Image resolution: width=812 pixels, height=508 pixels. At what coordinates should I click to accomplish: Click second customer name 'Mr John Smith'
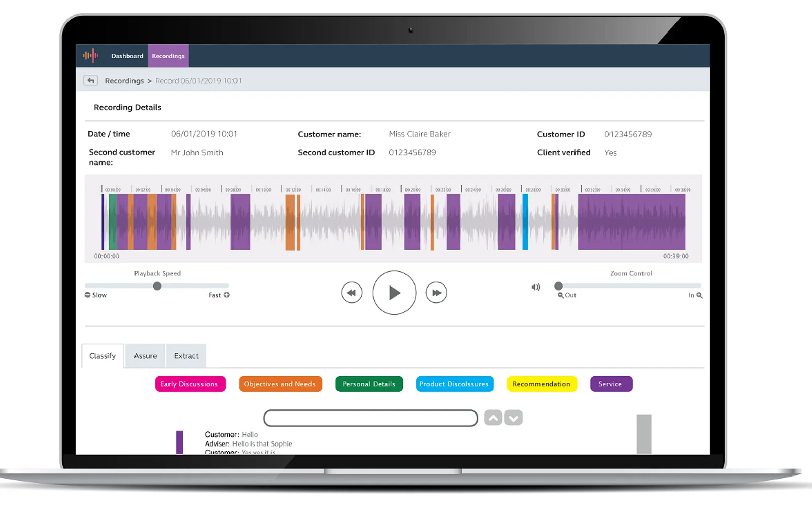(x=197, y=153)
